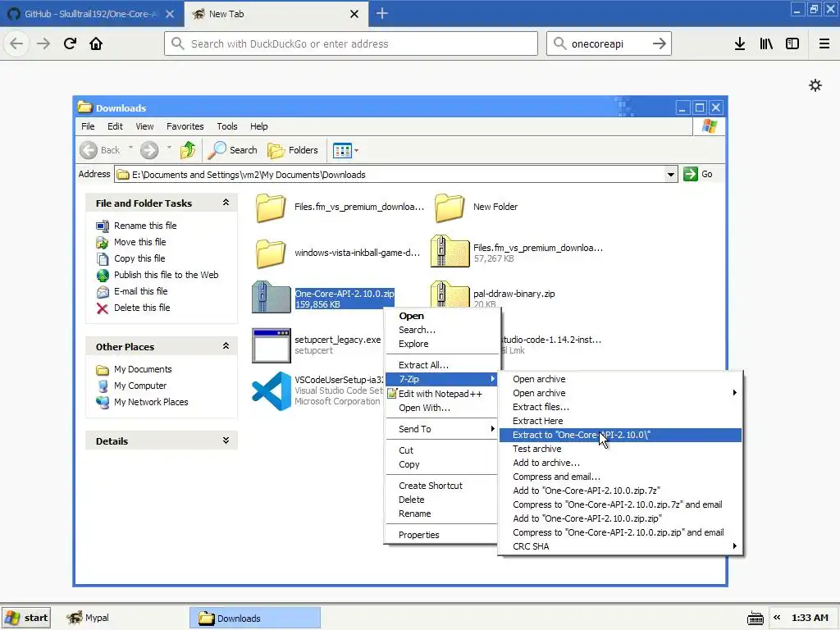The image size is (840, 630).
Task: Open the Favorites menu
Action: tap(185, 126)
